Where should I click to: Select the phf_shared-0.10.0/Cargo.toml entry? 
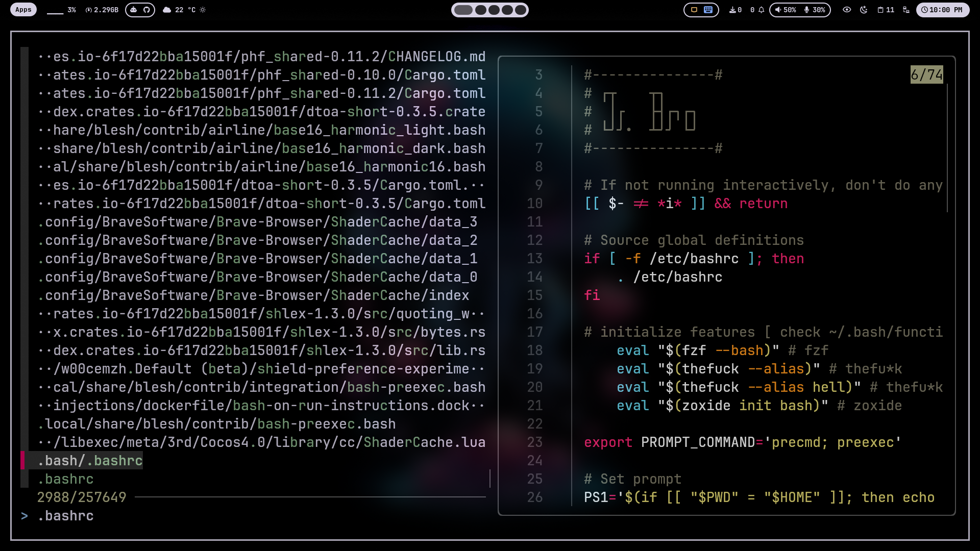click(261, 75)
